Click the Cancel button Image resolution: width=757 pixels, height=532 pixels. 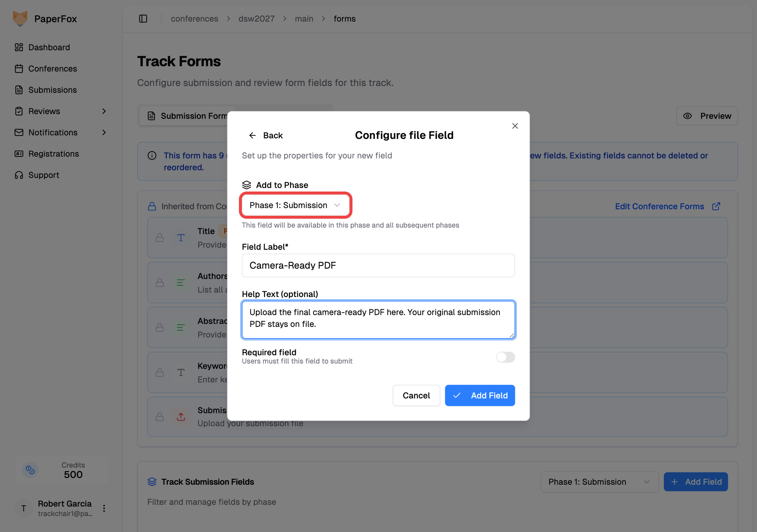pos(416,395)
